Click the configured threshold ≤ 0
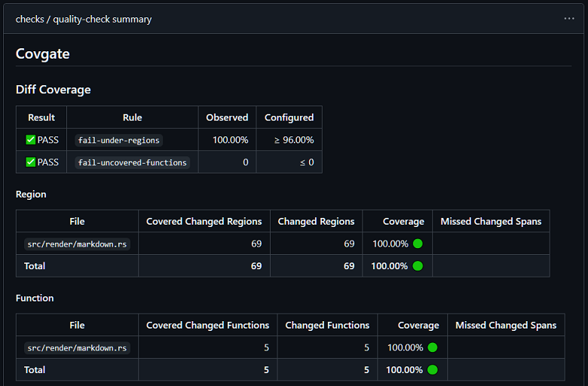 pyautogui.click(x=307, y=162)
